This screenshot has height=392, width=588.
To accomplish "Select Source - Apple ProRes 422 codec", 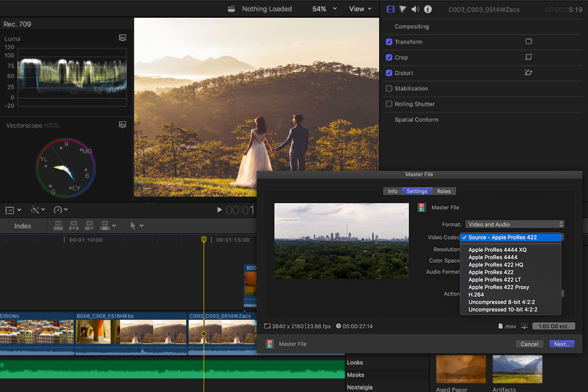I will (511, 238).
